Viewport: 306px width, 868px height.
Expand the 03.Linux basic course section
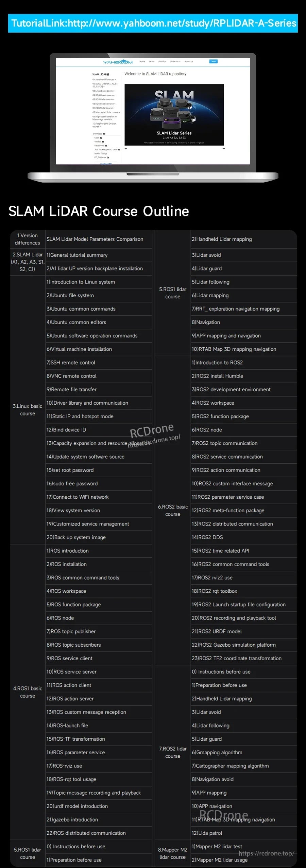104,91
